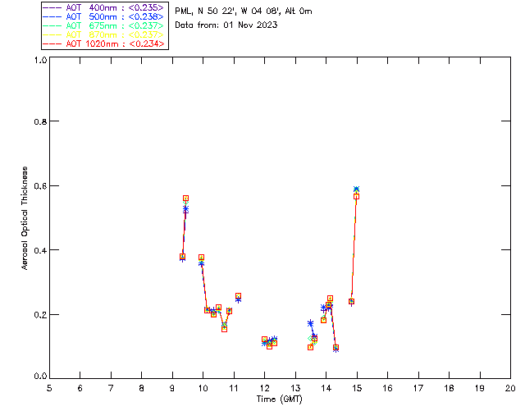The width and height of the screenshot is (525, 420).
Task: Click the 'Time (GMT)' x-axis label
Action: pos(280,399)
